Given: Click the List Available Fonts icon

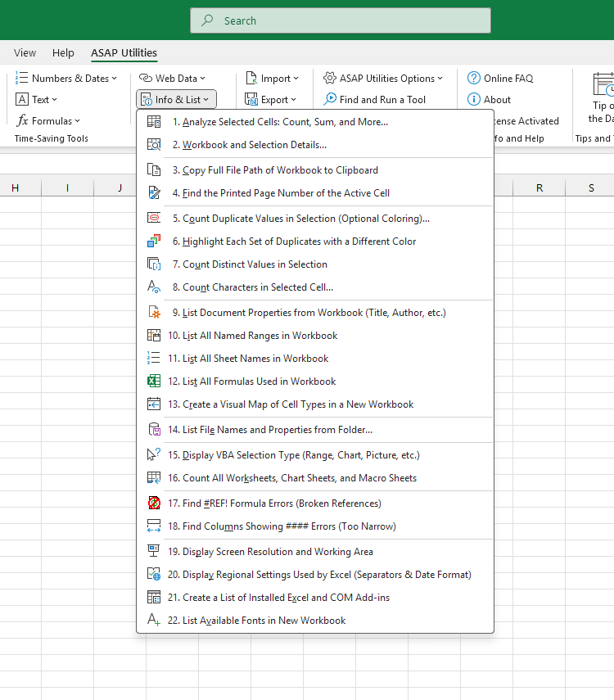Looking at the screenshot, I should point(154,621).
